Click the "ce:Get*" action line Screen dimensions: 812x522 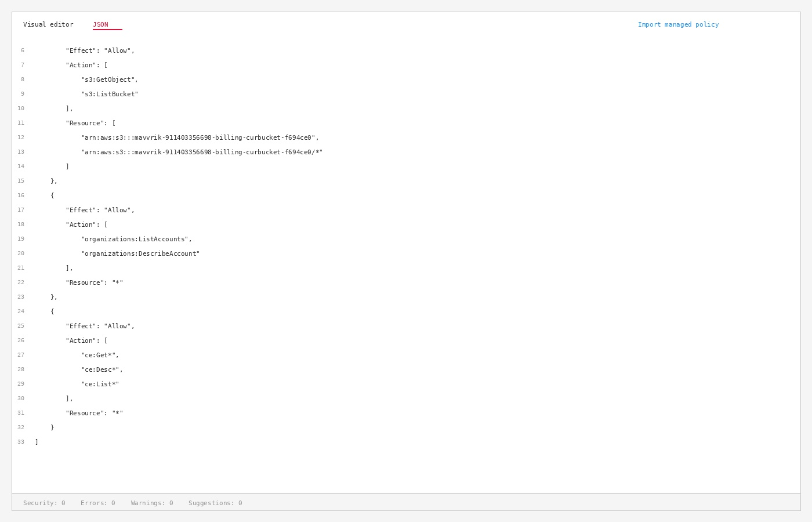click(100, 356)
